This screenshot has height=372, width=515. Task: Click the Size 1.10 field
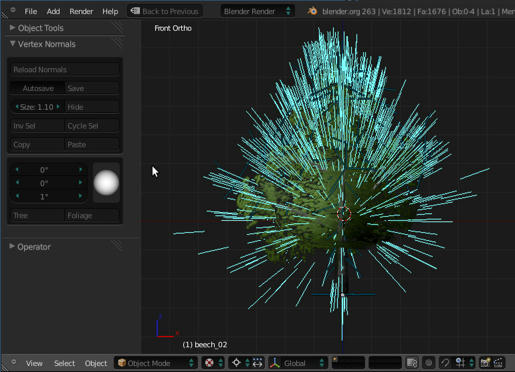tap(37, 107)
